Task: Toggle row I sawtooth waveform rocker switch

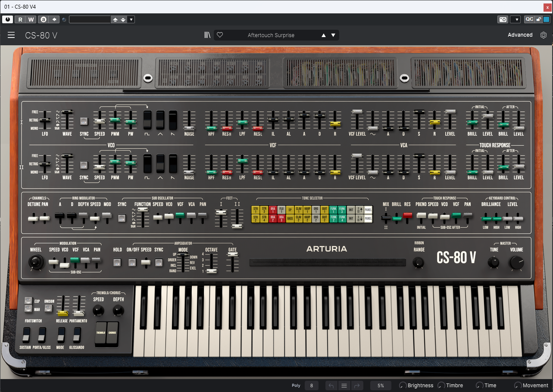Action: click(173, 120)
